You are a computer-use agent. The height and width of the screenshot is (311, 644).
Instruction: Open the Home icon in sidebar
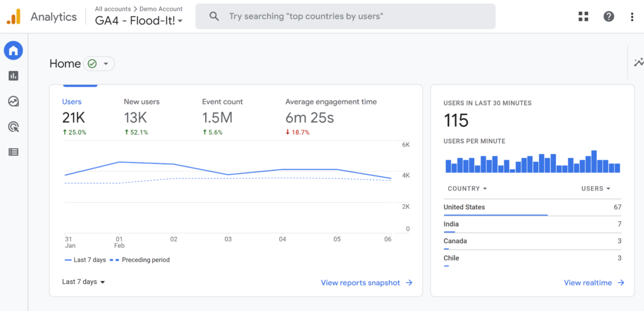tap(14, 51)
